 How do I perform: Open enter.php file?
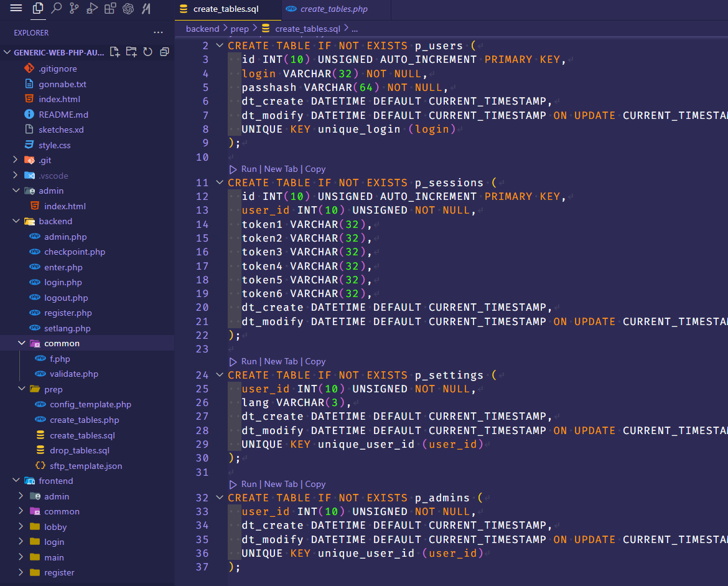pos(63,267)
